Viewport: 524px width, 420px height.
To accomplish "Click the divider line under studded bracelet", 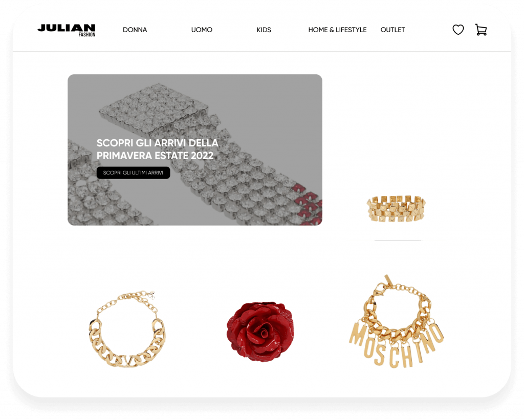I will pos(398,240).
